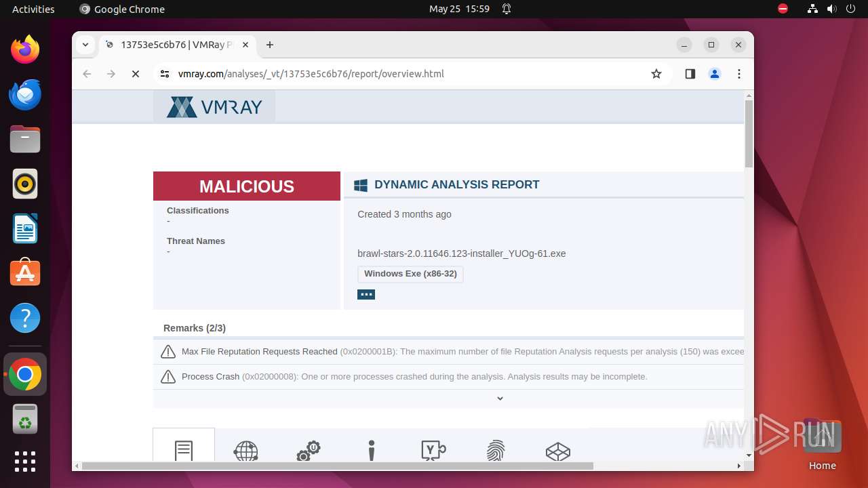
Task: Open the fingerprint IOC tab icon
Action: tap(496, 451)
